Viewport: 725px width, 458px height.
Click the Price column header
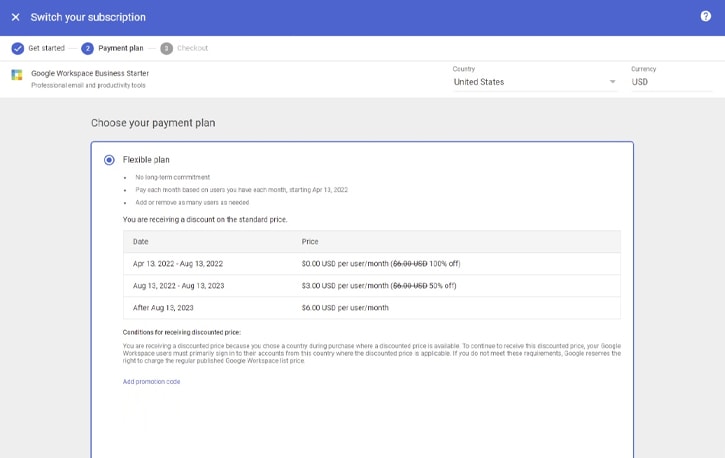[x=310, y=241]
